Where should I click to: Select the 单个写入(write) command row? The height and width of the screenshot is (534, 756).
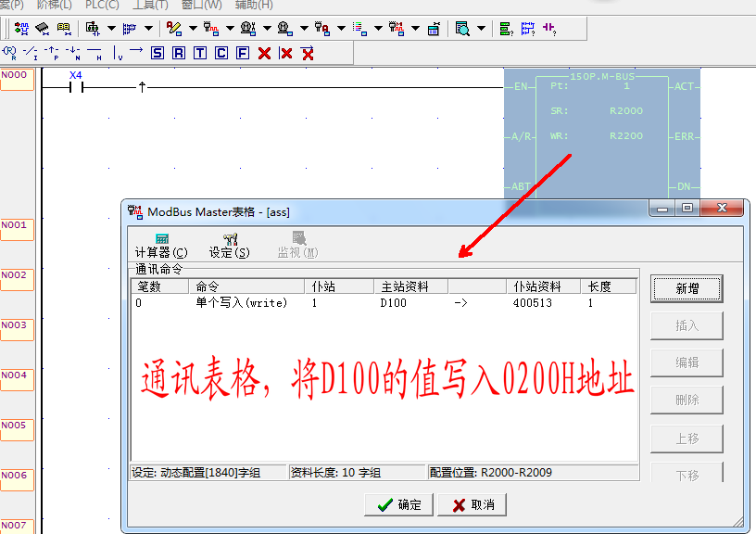pos(241,303)
